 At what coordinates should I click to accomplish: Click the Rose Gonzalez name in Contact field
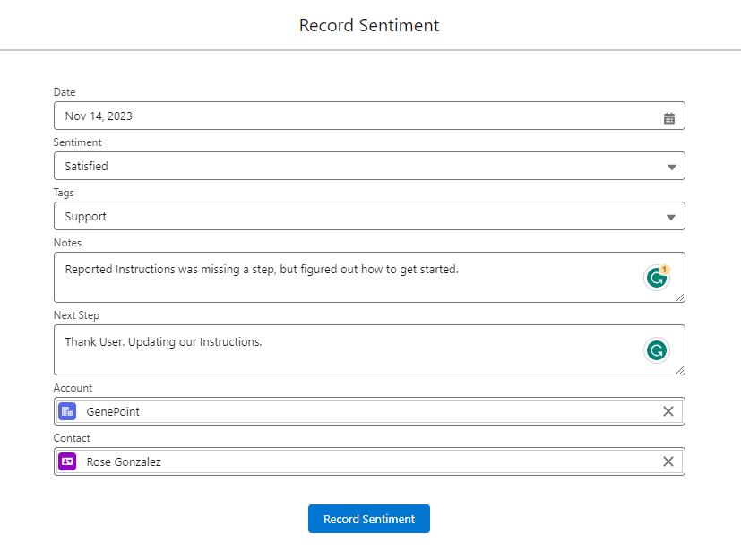click(124, 461)
